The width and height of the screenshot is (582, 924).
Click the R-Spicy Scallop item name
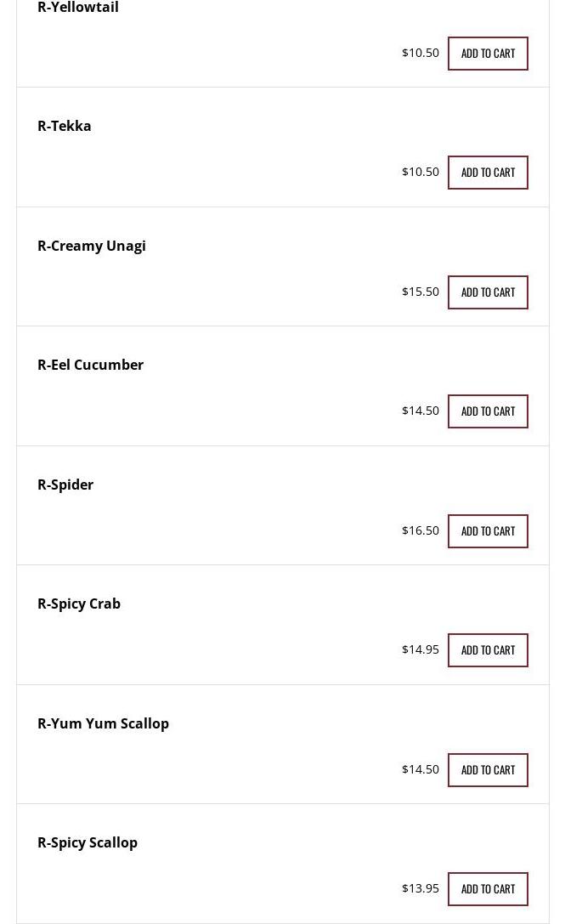[88, 842]
